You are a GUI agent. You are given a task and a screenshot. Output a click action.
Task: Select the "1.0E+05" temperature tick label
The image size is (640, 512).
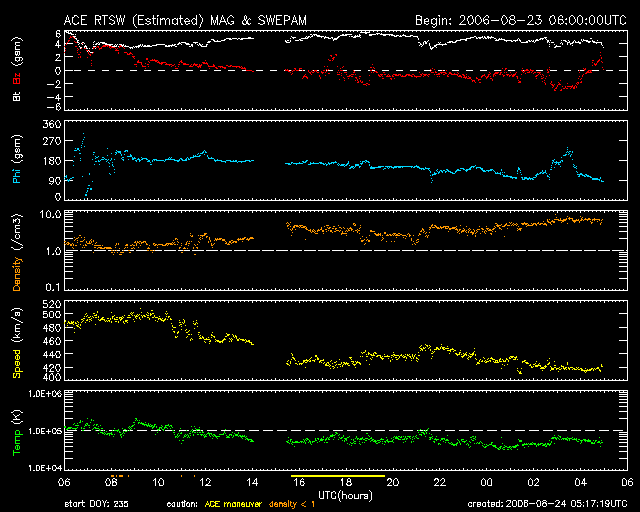tap(45, 431)
